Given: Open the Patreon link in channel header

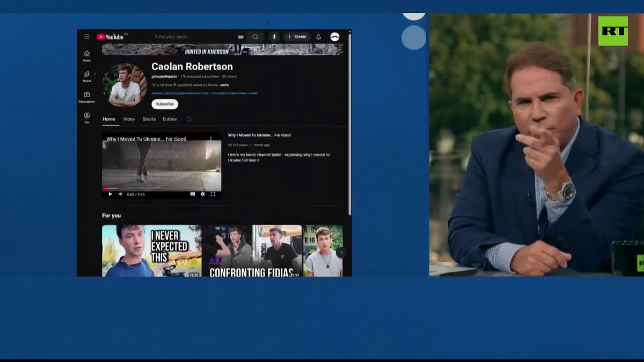Looking at the screenshot, I should 204,93.
